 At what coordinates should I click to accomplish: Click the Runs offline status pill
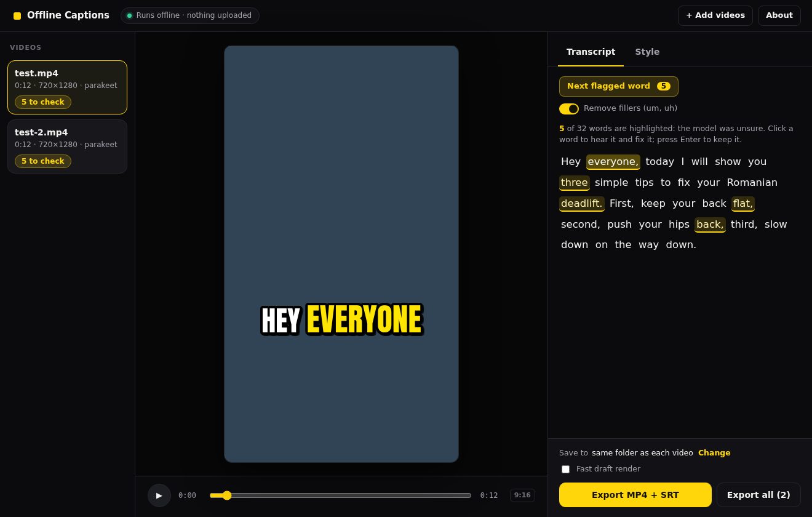click(190, 15)
